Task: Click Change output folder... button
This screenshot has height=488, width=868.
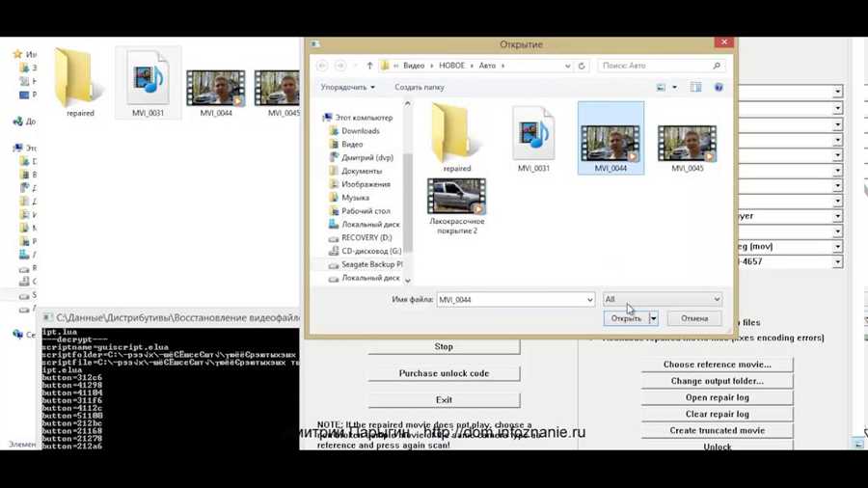Action: pos(718,381)
